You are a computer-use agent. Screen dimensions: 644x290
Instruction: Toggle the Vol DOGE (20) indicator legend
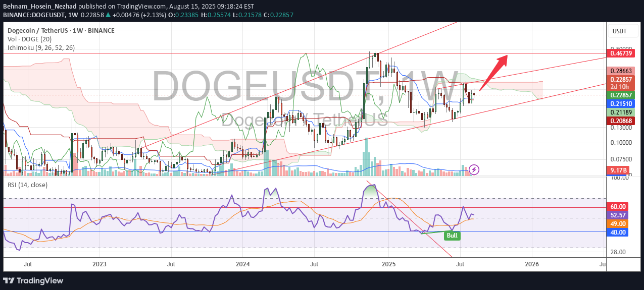pos(29,39)
